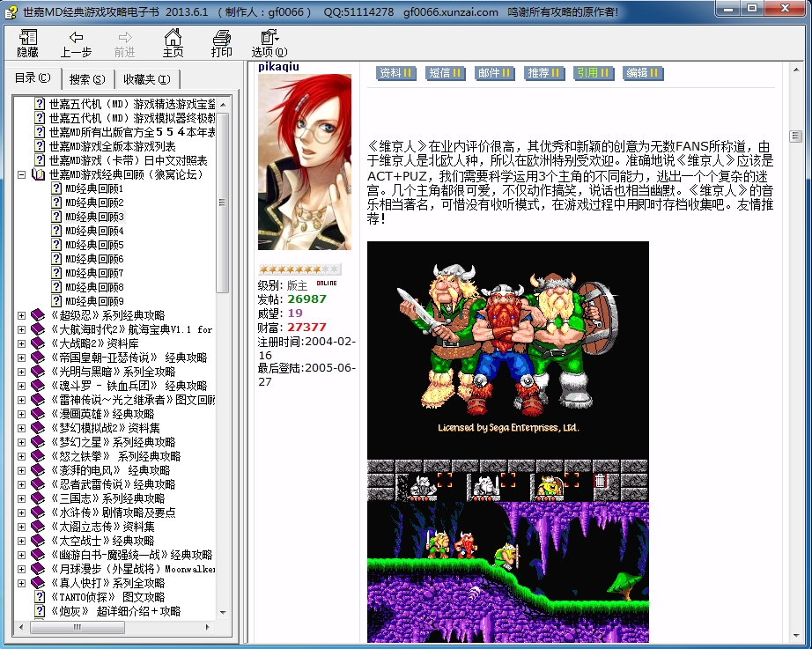Viewport: 812px width, 649px height.
Task: Click the 推荐 recommend icon
Action: click(x=543, y=73)
